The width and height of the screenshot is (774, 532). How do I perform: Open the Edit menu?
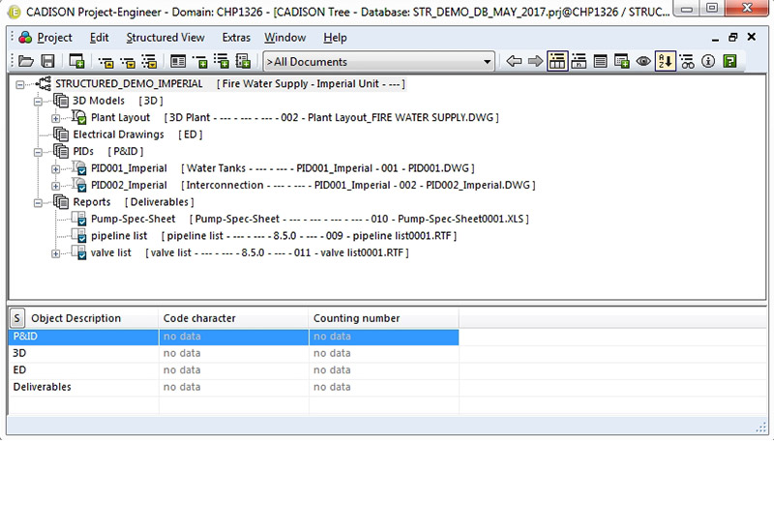click(100, 38)
